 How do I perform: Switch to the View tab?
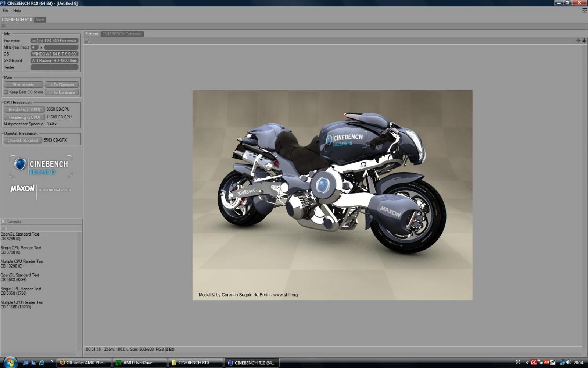pos(40,20)
